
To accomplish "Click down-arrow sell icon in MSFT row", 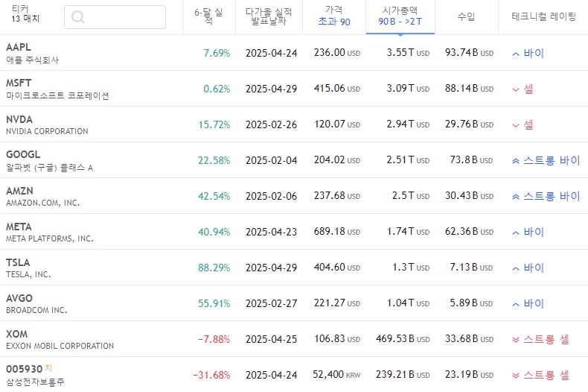I will (516, 89).
